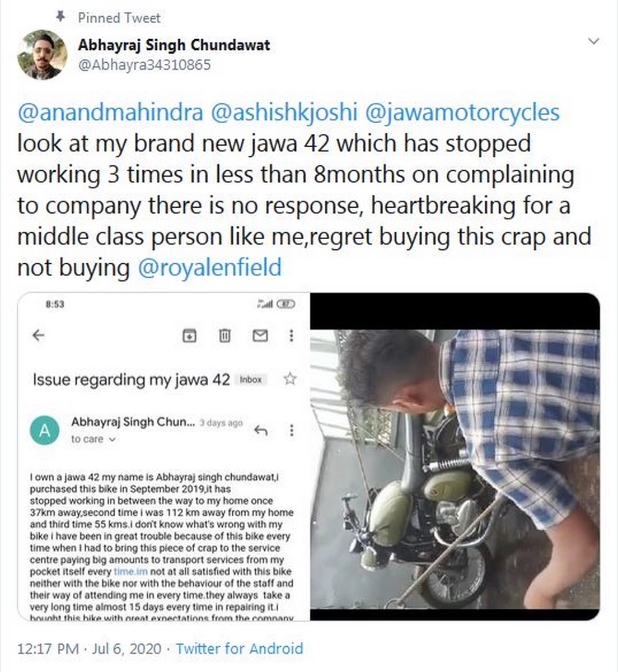Click the archive icon in email toolbar
618x672 pixels.
pyautogui.click(x=190, y=335)
